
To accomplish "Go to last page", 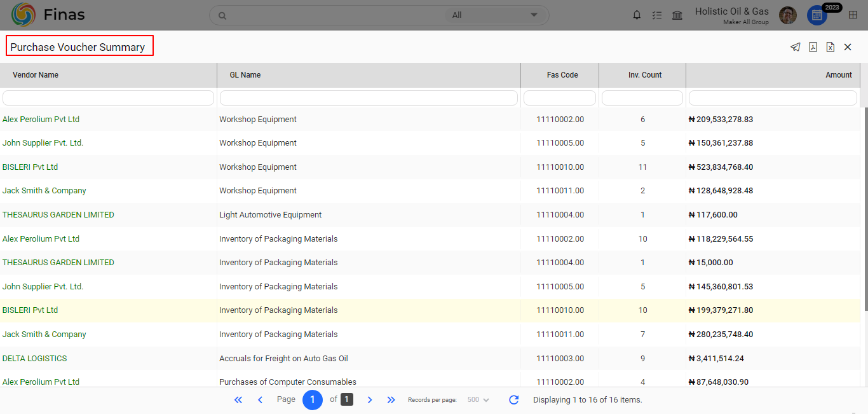I will click(391, 400).
